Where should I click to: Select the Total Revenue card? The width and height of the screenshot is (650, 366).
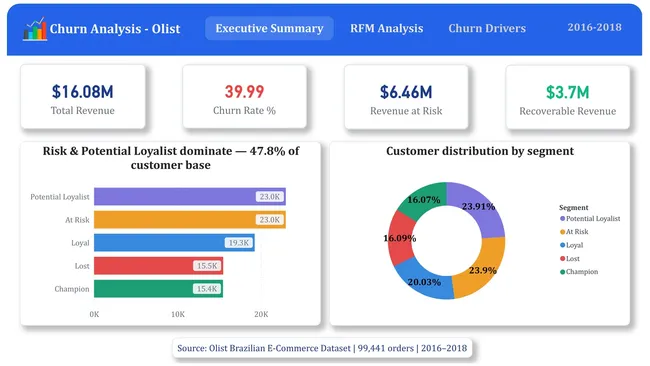point(83,97)
